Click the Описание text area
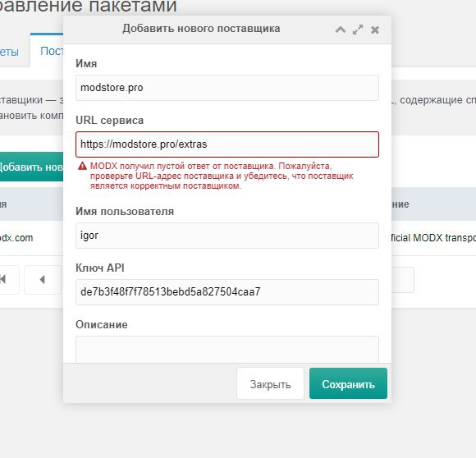Screen dimensions: 476x458 click(x=227, y=350)
